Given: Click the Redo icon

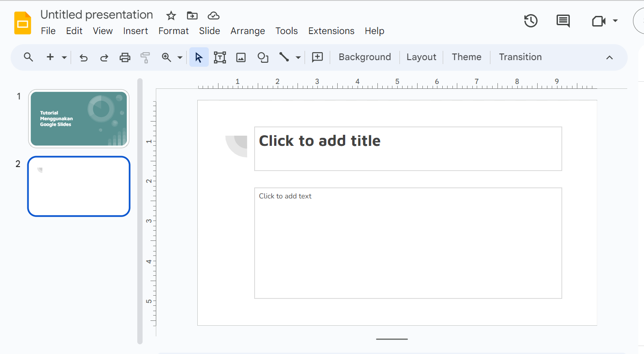Looking at the screenshot, I should click(104, 57).
